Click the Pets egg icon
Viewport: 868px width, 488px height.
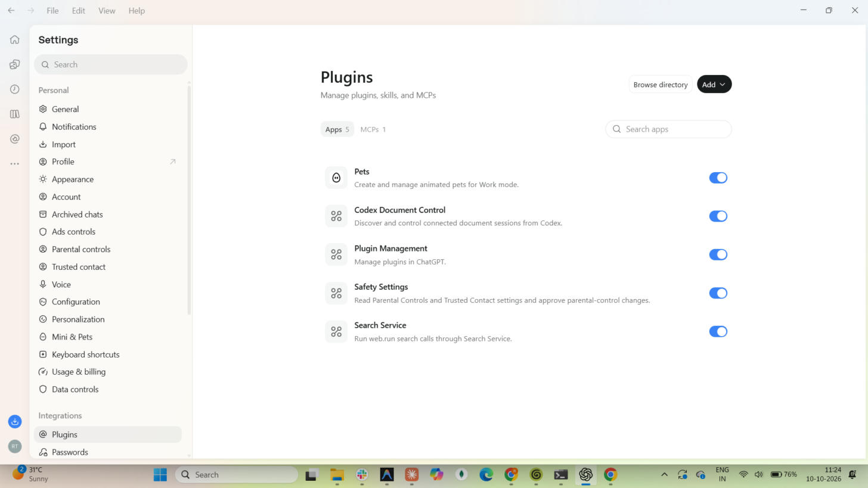[336, 178]
